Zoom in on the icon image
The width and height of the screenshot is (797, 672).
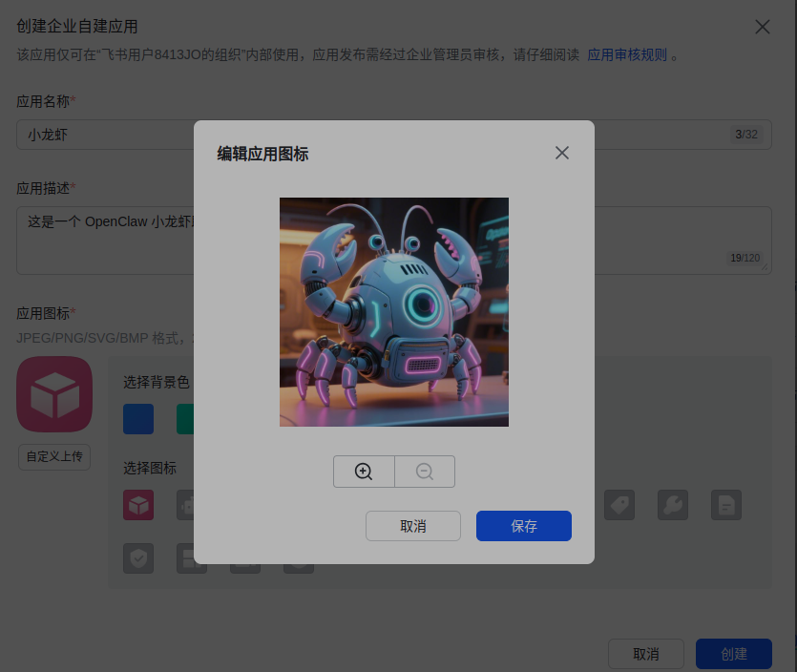(x=364, y=472)
